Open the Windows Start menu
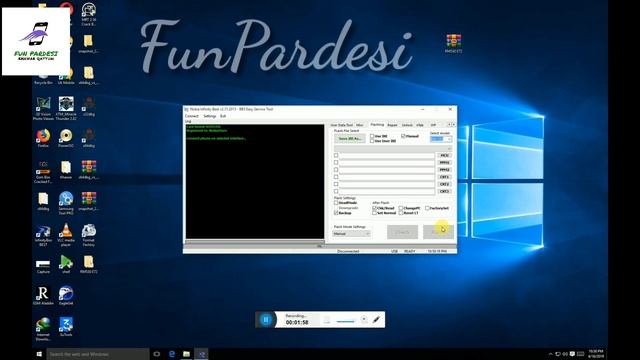This screenshot has height=360, width=640. click(x=39, y=354)
